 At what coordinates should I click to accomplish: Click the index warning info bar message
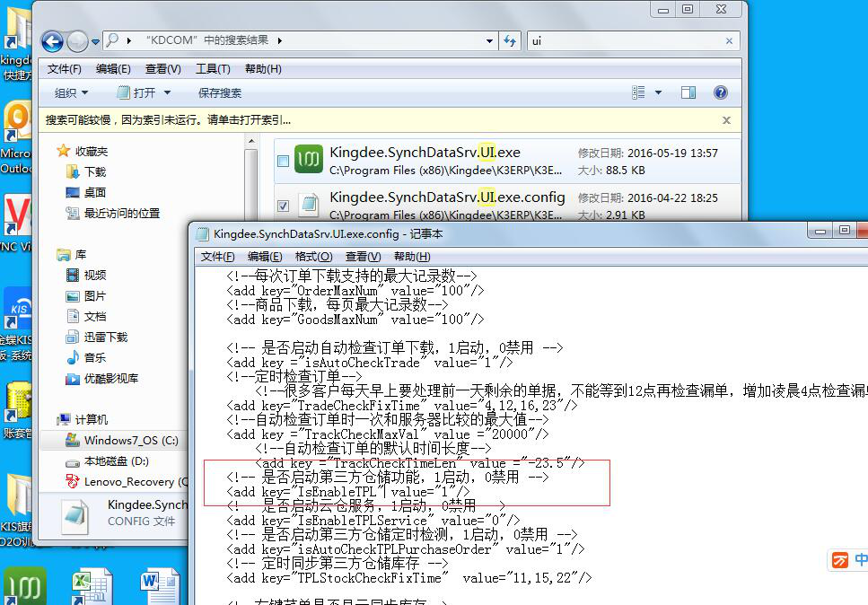(x=168, y=119)
